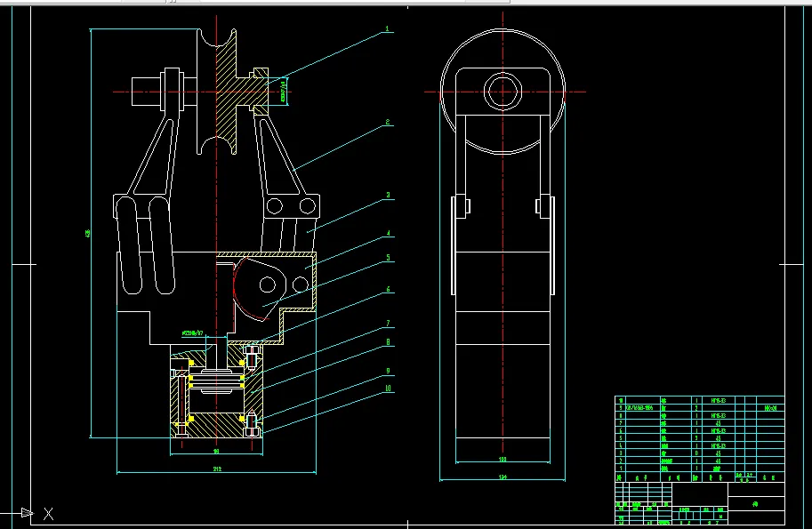
Task: Pick the 212 overall width dimension text
Action: click(x=217, y=469)
